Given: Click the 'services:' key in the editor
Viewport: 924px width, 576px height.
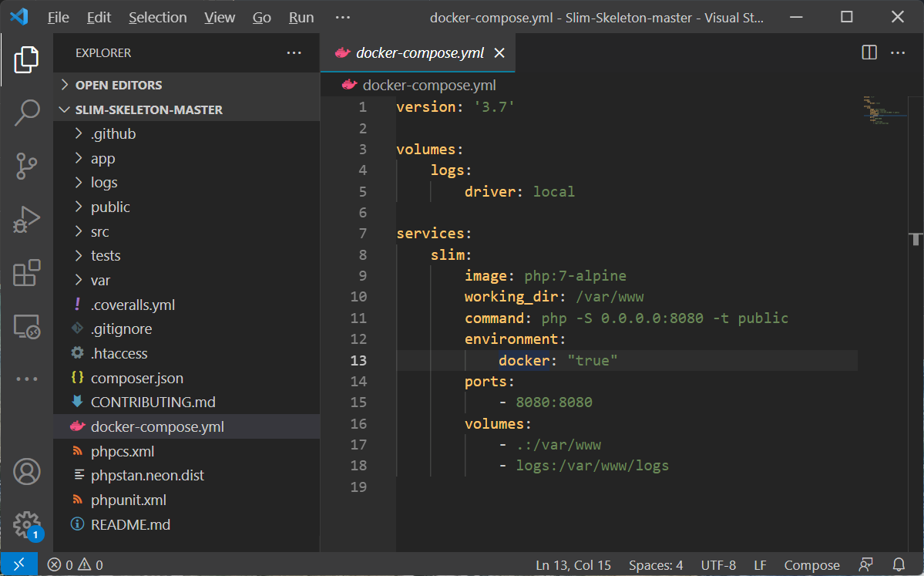Looking at the screenshot, I should click(434, 234).
